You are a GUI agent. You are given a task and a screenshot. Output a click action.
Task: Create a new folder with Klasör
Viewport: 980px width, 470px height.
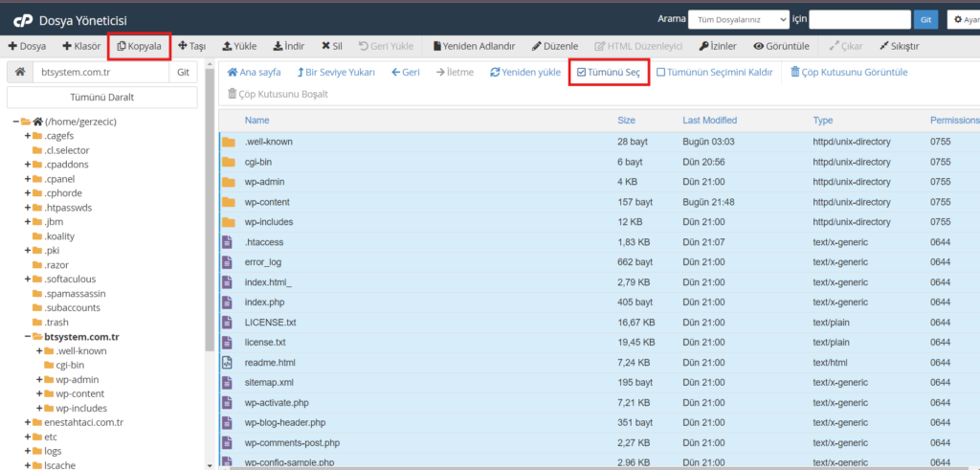tap(81, 46)
